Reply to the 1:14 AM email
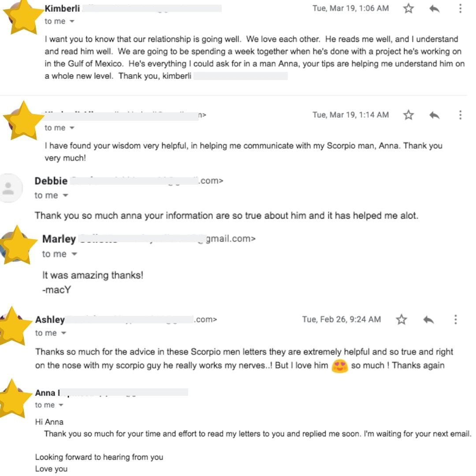 click(x=435, y=115)
